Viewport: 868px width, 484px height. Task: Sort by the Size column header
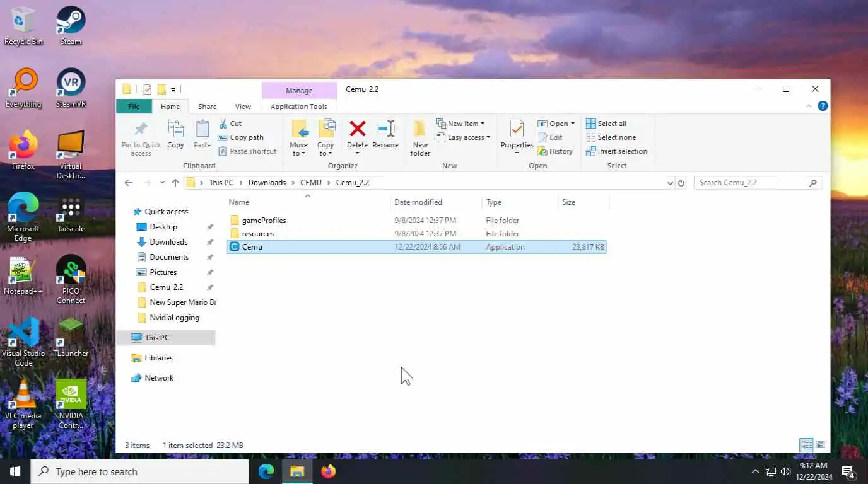(584, 202)
